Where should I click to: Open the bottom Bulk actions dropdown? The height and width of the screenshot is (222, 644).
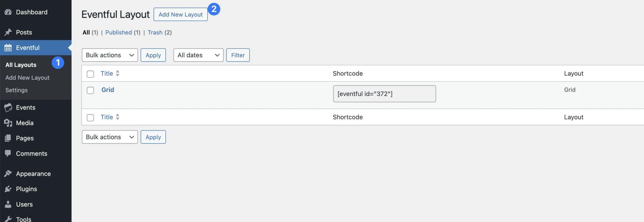pyautogui.click(x=110, y=137)
